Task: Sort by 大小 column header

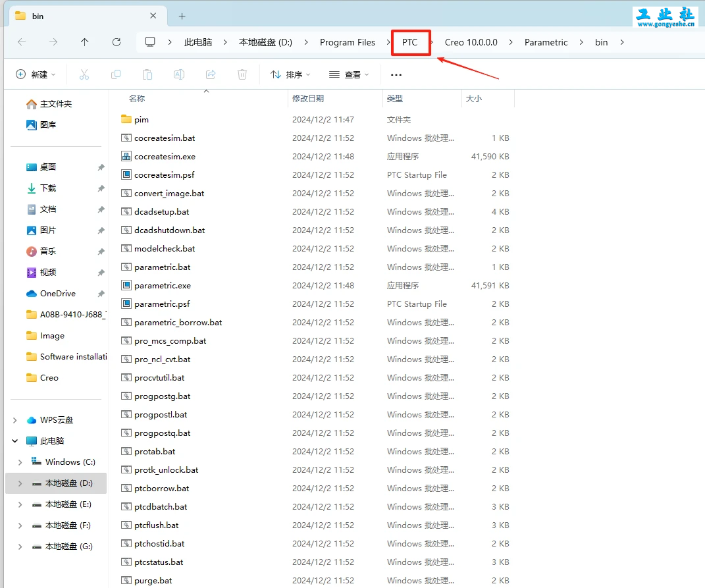Action: click(473, 99)
